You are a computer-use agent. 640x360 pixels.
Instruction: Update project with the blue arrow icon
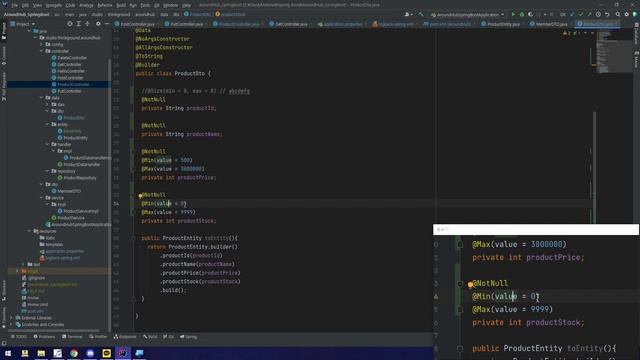click(x=572, y=14)
